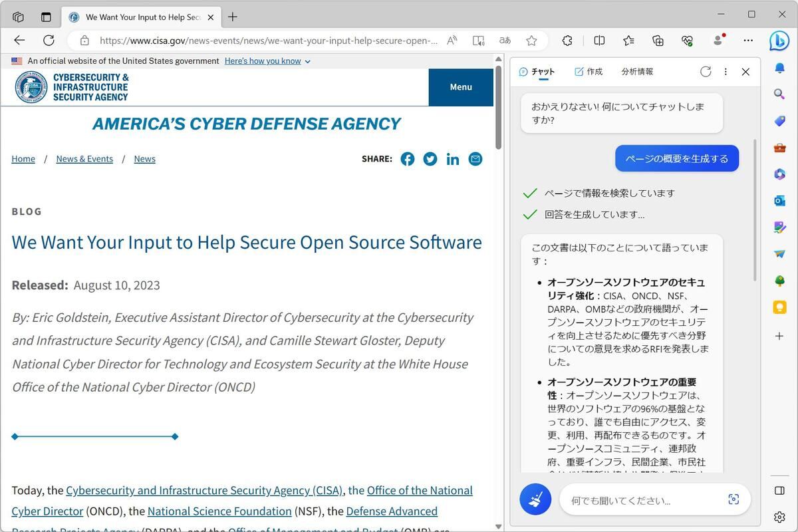
Task: Go back to the previous page
Action: click(19, 41)
